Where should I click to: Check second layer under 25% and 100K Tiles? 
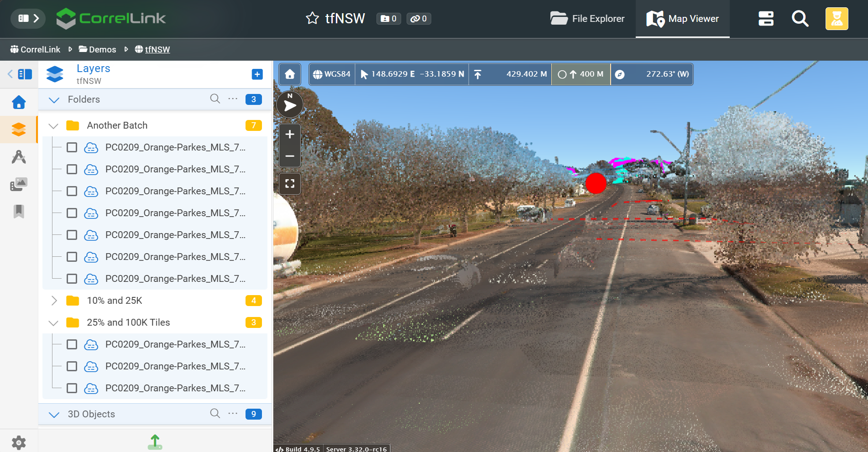[72, 366]
